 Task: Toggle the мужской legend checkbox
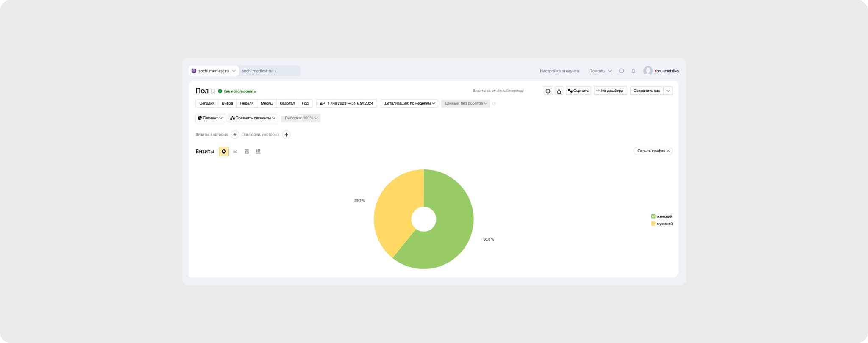click(x=653, y=224)
